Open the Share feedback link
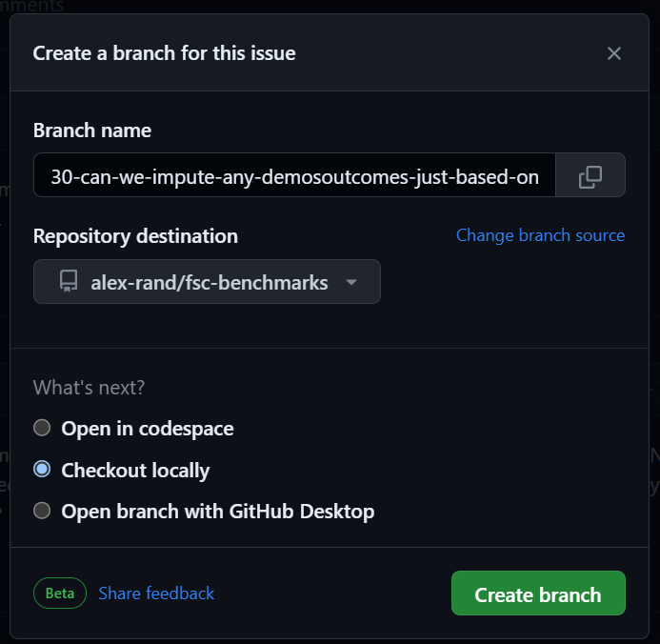 click(156, 594)
